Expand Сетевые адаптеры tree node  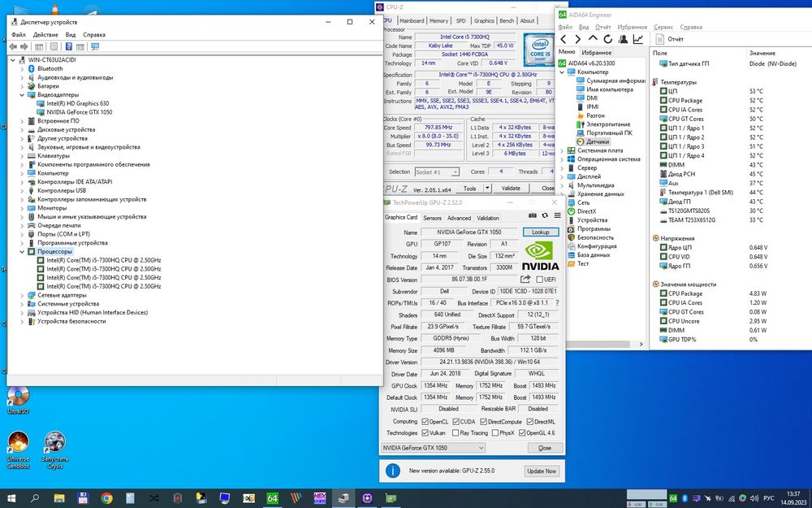click(x=22, y=295)
